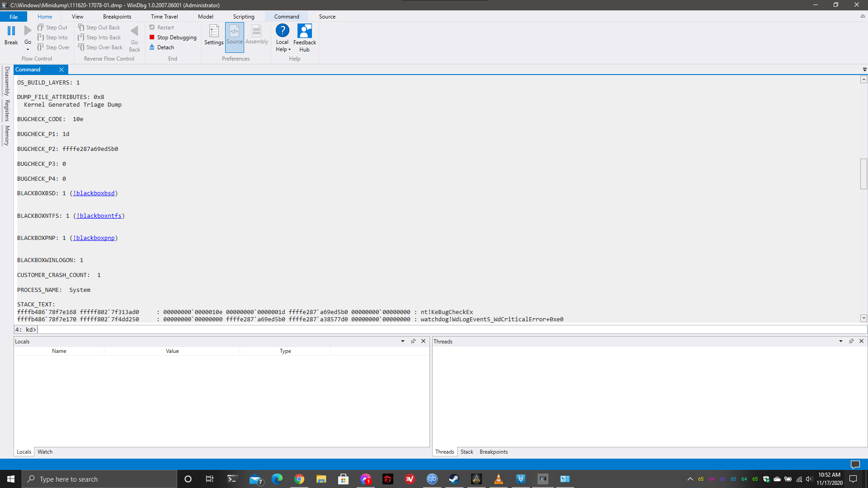Click the Go play icon
The width and height of the screenshot is (868, 488).
coord(28,31)
